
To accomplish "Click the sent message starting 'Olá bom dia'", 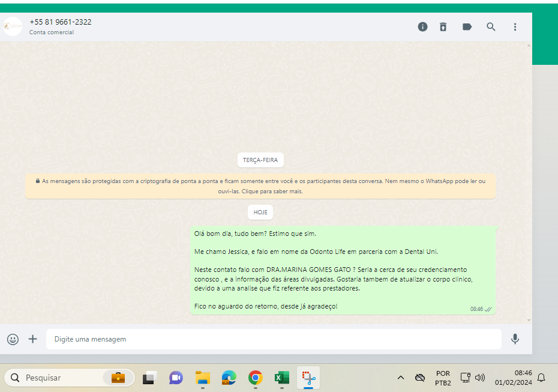I will [343, 270].
